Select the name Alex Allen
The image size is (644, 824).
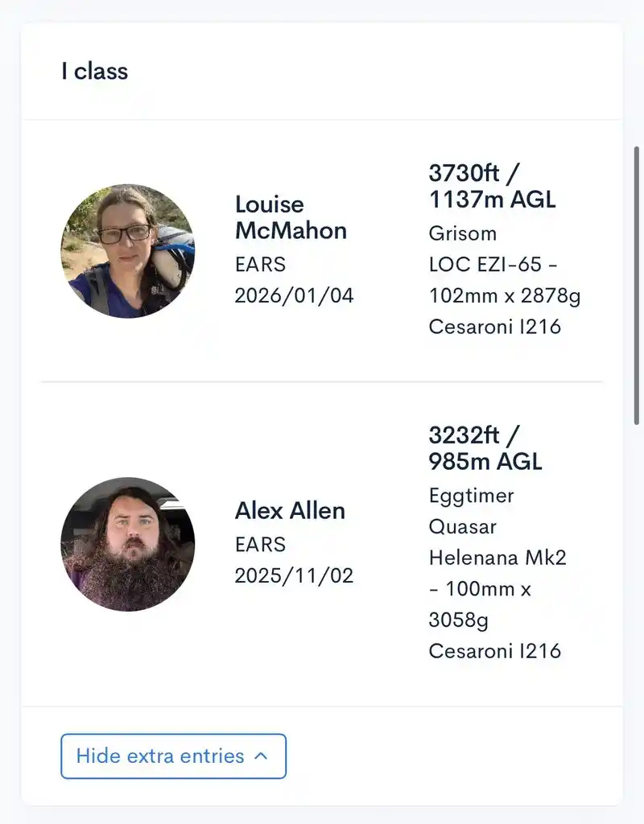coord(290,510)
